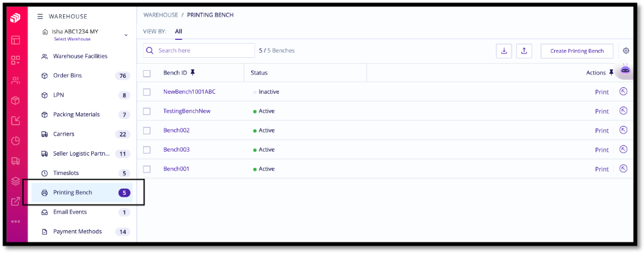The width and height of the screenshot is (644, 254).
Task: Open the stacked layers icon in left rail
Action: [15, 181]
